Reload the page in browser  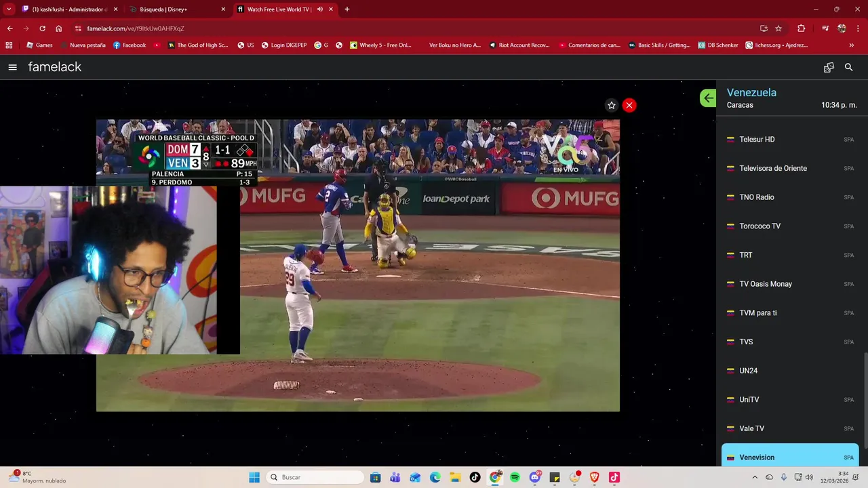(x=42, y=28)
